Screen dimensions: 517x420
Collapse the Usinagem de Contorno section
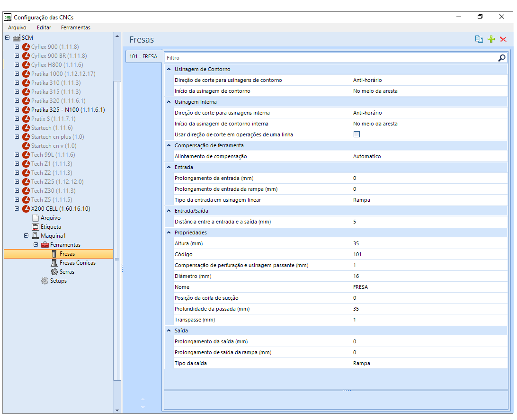[169, 69]
